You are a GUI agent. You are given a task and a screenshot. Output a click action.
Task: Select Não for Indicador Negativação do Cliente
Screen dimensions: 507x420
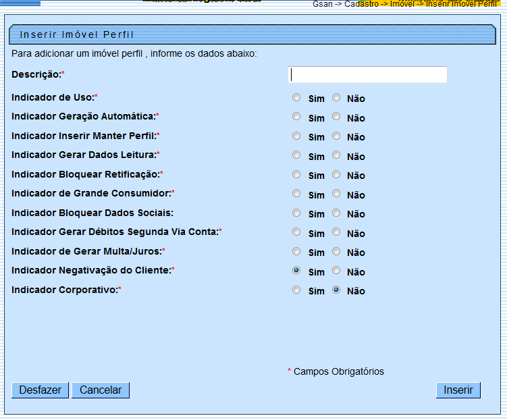(336, 270)
